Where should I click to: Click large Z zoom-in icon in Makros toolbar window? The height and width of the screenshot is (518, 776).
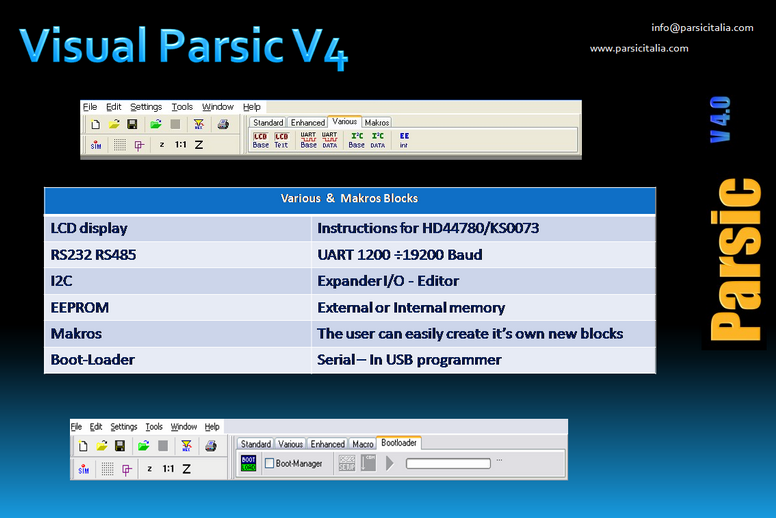[199, 145]
